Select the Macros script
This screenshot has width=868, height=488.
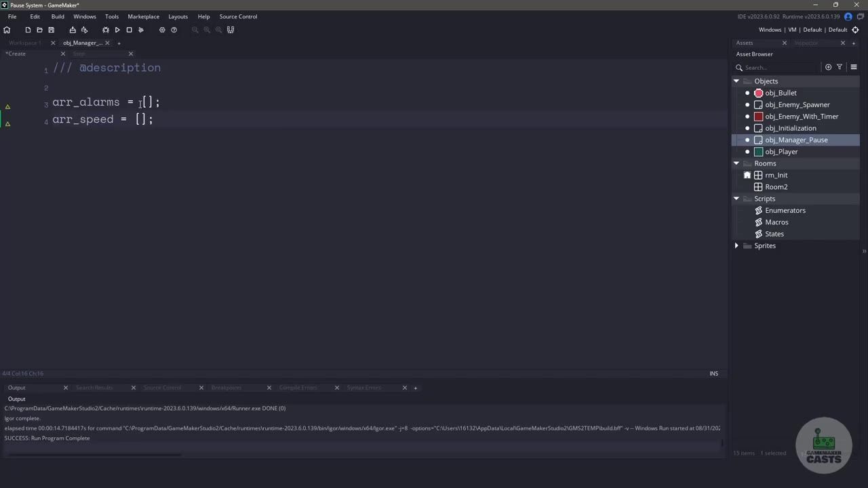point(776,222)
